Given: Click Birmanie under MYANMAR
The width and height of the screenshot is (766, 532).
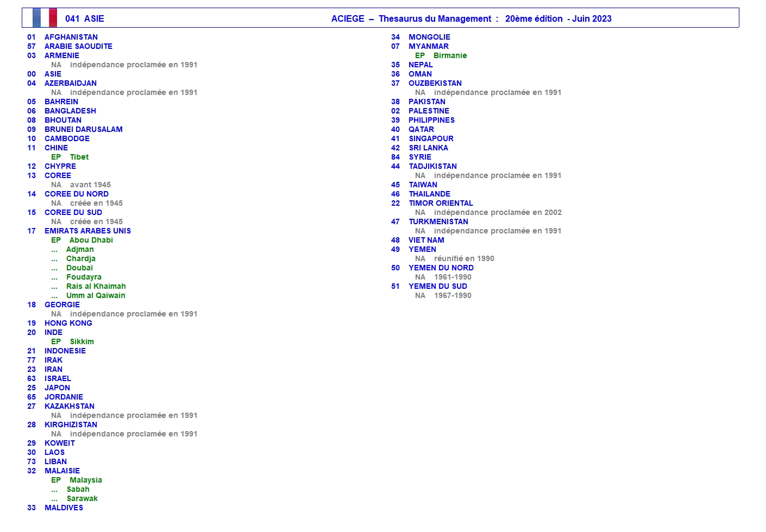Looking at the screenshot, I should [450, 55].
